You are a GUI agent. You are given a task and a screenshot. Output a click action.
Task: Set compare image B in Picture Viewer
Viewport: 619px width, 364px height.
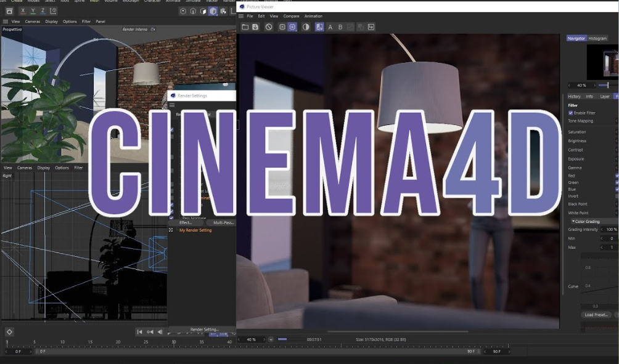340,27
